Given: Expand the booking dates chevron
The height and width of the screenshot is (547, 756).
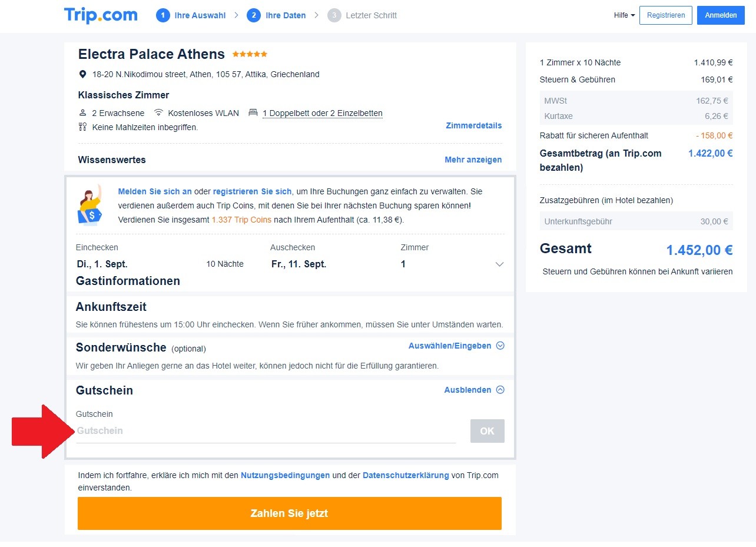Looking at the screenshot, I should coord(499,264).
